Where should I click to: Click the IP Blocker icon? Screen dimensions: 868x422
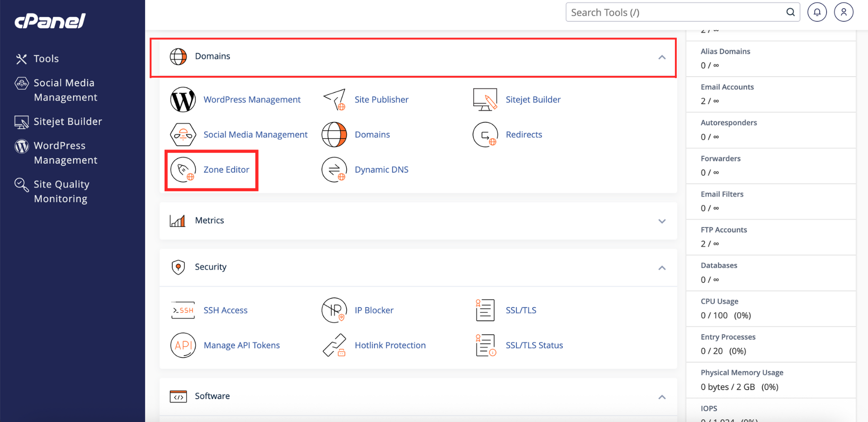click(x=334, y=310)
